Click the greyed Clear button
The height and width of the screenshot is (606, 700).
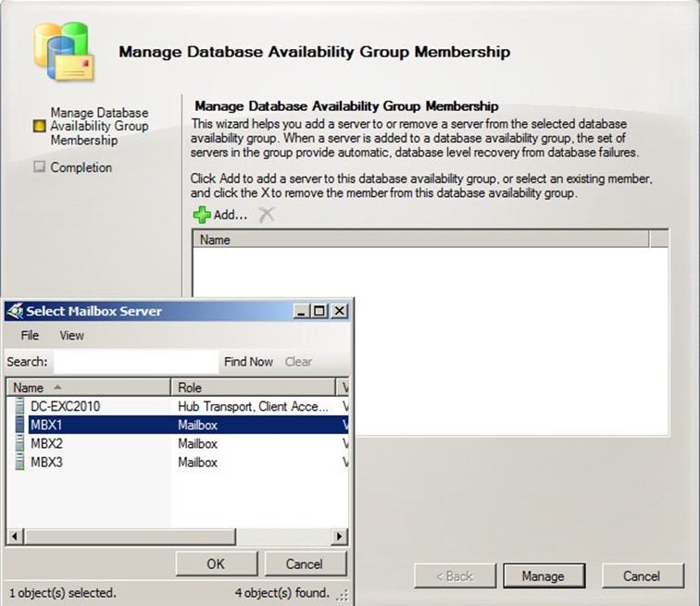[299, 362]
